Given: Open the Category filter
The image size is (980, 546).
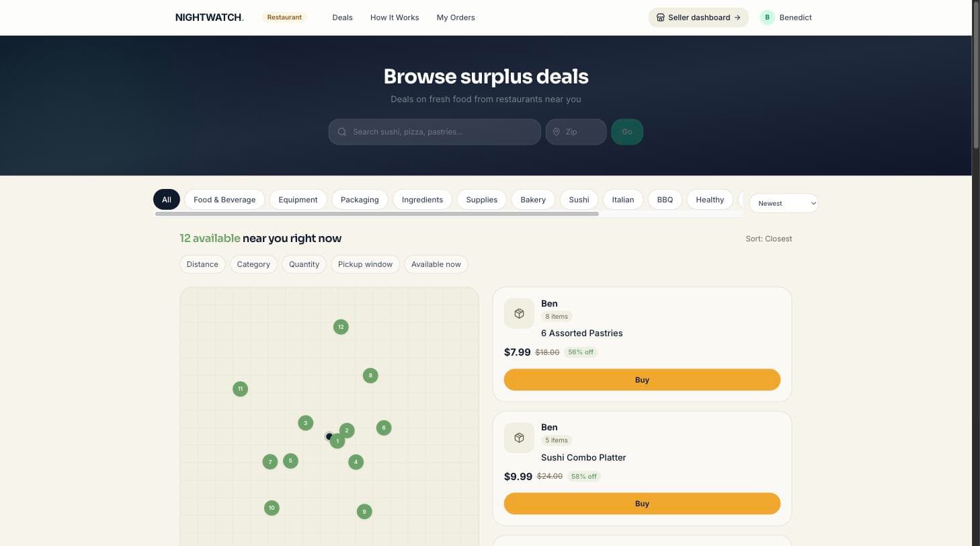Looking at the screenshot, I should 253,264.
